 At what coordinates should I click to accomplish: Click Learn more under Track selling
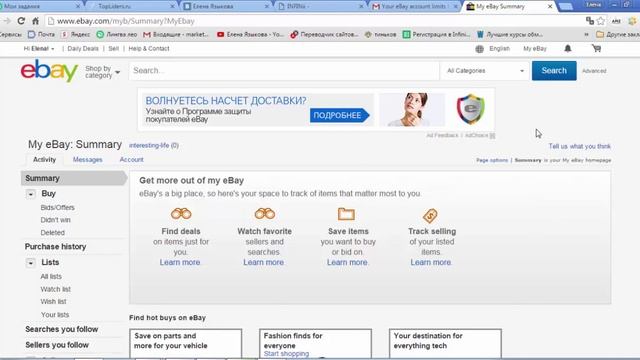pos(431,262)
